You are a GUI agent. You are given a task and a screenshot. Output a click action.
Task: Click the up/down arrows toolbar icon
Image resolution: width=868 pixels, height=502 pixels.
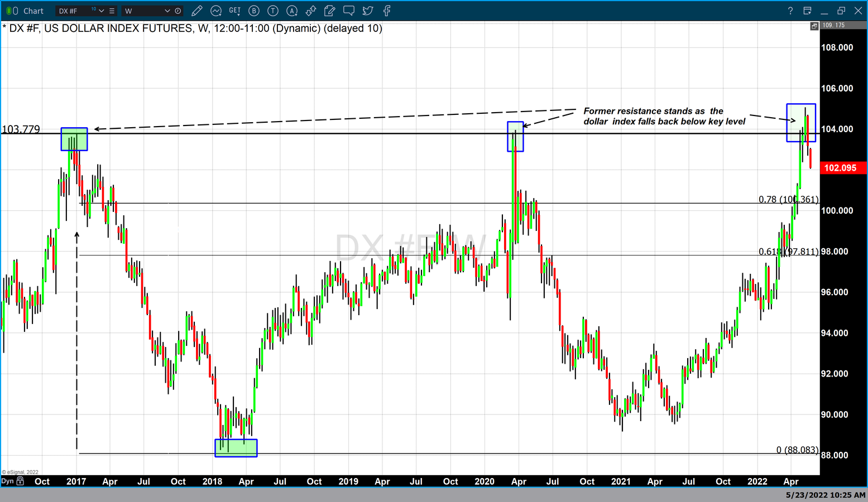[x=311, y=11]
